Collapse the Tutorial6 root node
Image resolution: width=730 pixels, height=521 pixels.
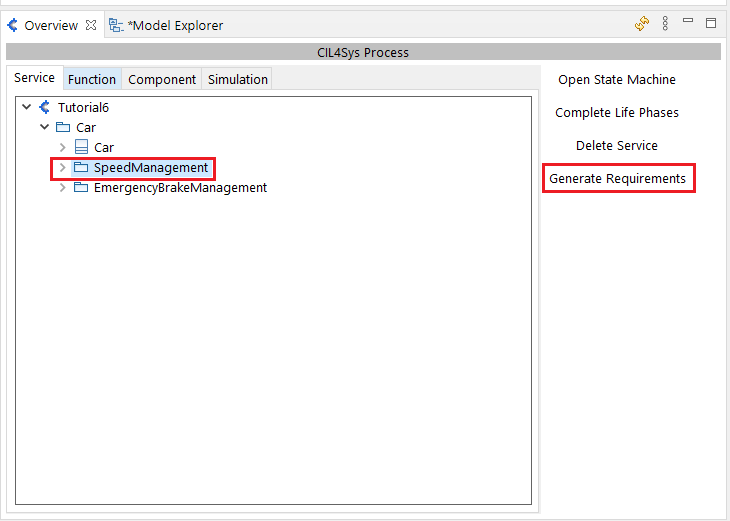[27, 107]
